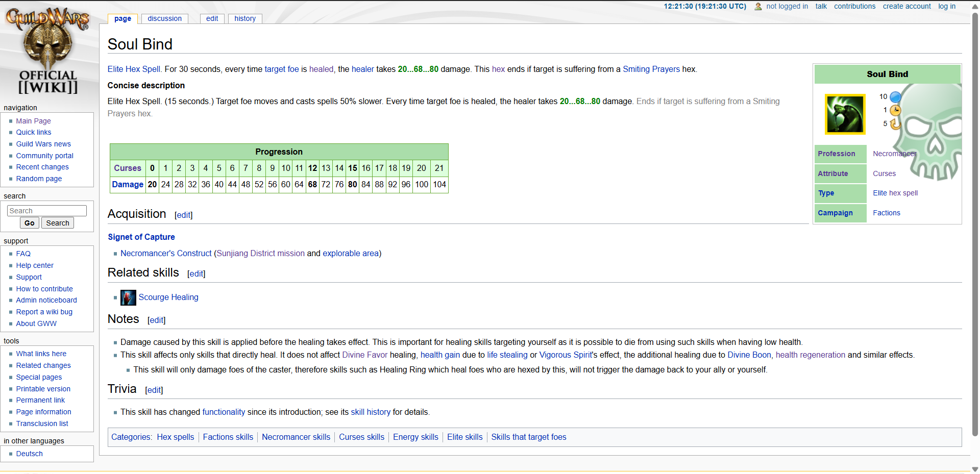This screenshot has width=980, height=474.
Task: Open Printable version
Action: 43,389
